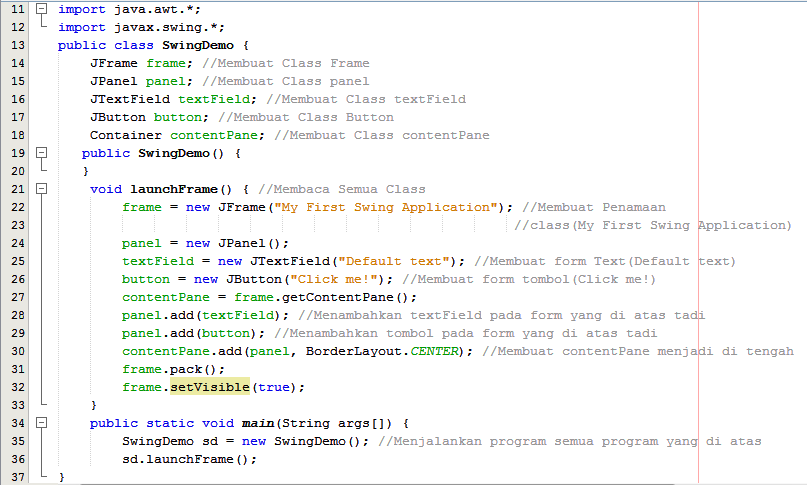Click comment '//Membuat Penamaan' on line 22
Image resolution: width=807 pixels, height=485 pixels.
tap(594, 207)
